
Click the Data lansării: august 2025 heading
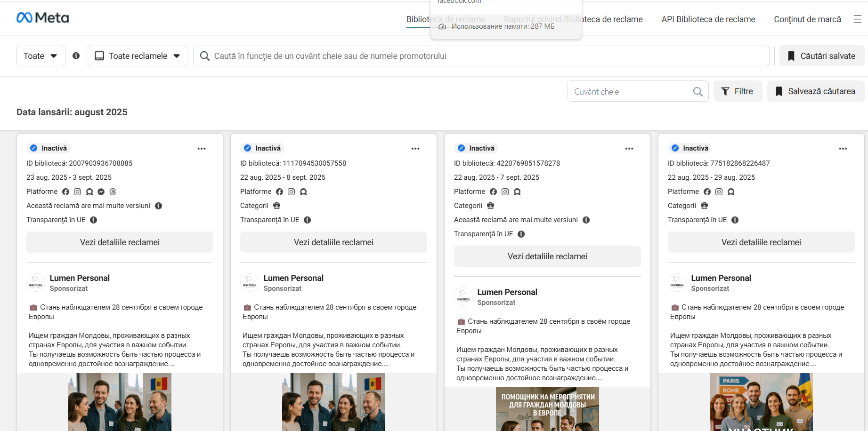pos(72,112)
